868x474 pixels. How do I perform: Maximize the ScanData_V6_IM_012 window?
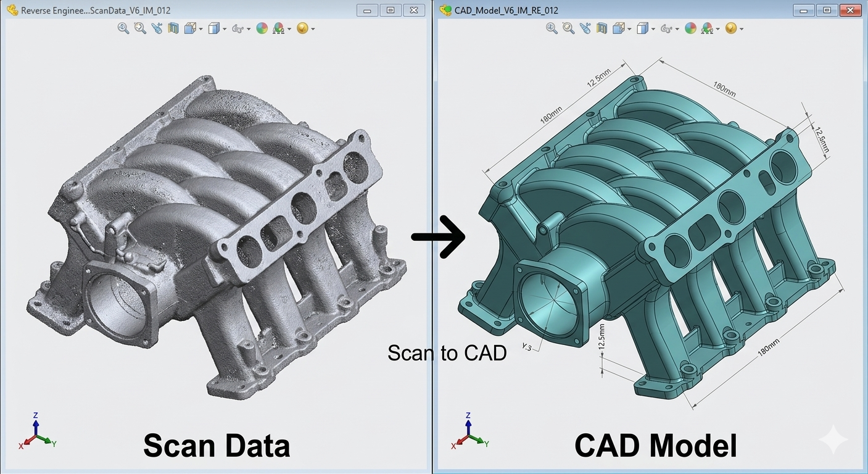391,10
